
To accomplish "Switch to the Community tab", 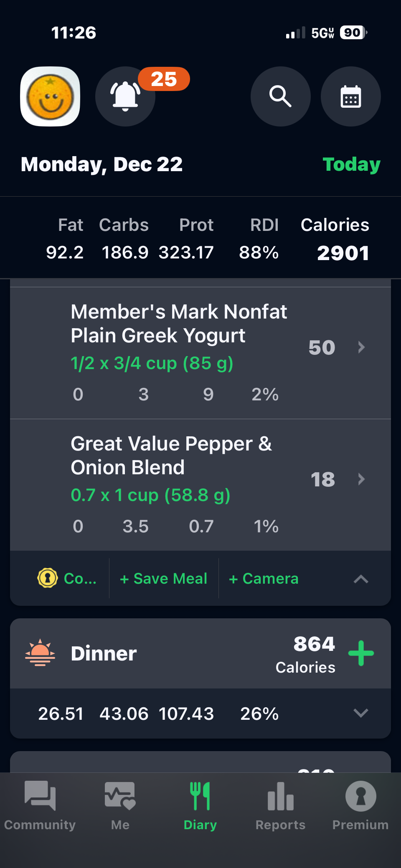I will pos(40,804).
